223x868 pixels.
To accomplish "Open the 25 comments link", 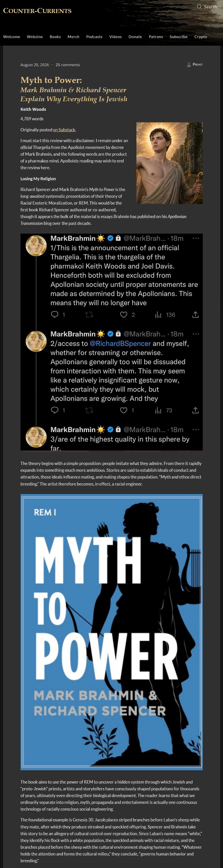I will point(68,65).
